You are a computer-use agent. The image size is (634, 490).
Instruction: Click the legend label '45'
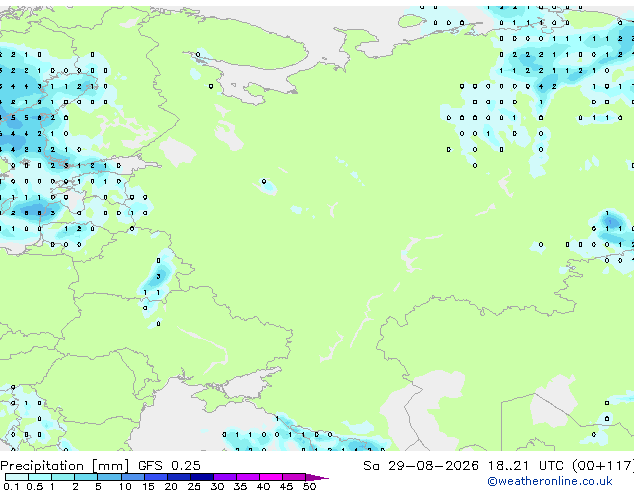point(287,486)
